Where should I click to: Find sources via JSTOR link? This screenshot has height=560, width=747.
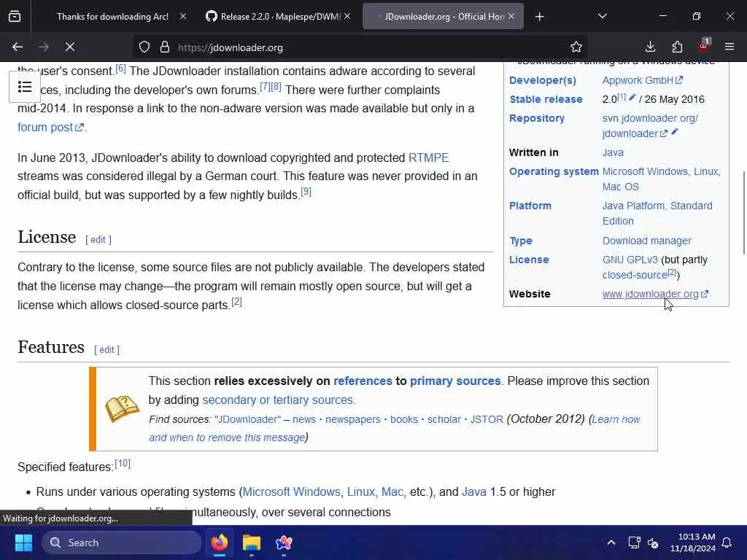487,419
